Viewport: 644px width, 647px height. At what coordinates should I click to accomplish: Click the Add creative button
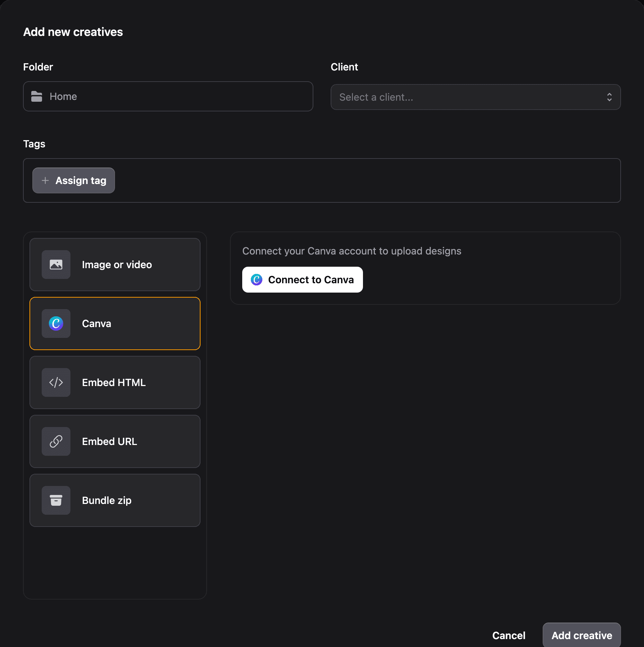pyautogui.click(x=582, y=635)
